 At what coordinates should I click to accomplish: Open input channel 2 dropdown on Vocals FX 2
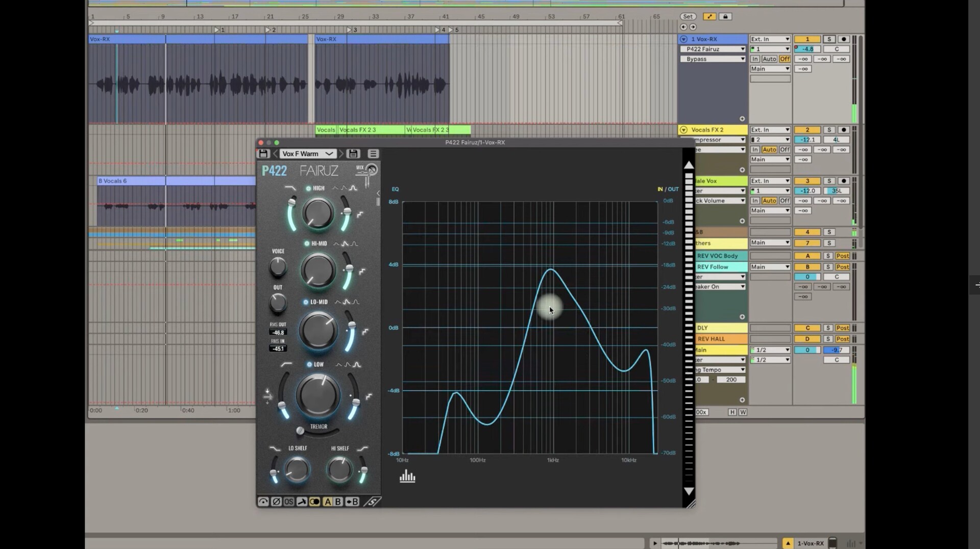(x=770, y=140)
